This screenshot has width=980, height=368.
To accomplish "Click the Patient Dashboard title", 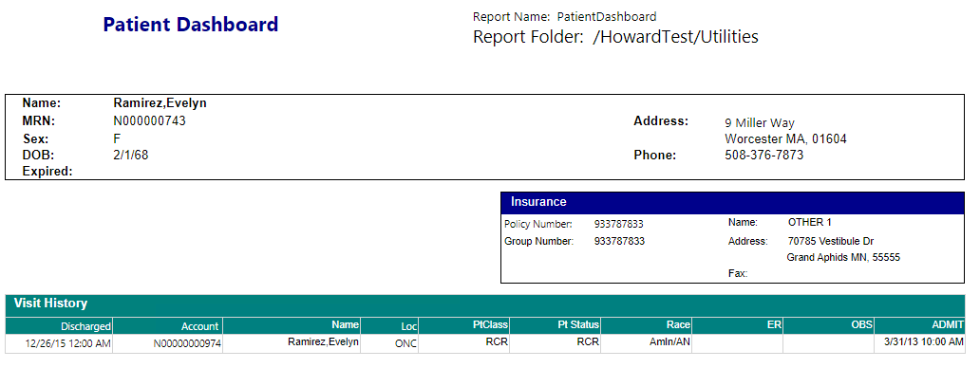I will [191, 25].
